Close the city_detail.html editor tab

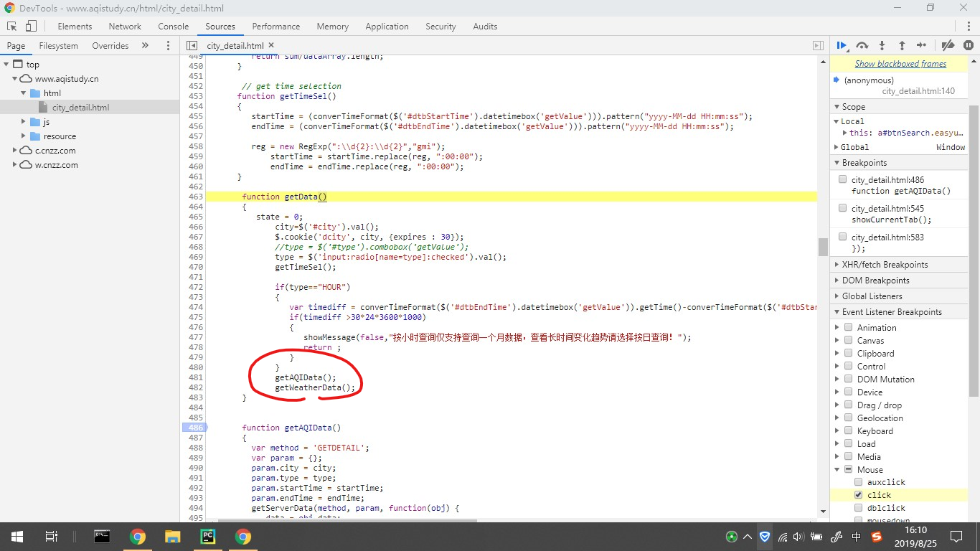pos(271,45)
